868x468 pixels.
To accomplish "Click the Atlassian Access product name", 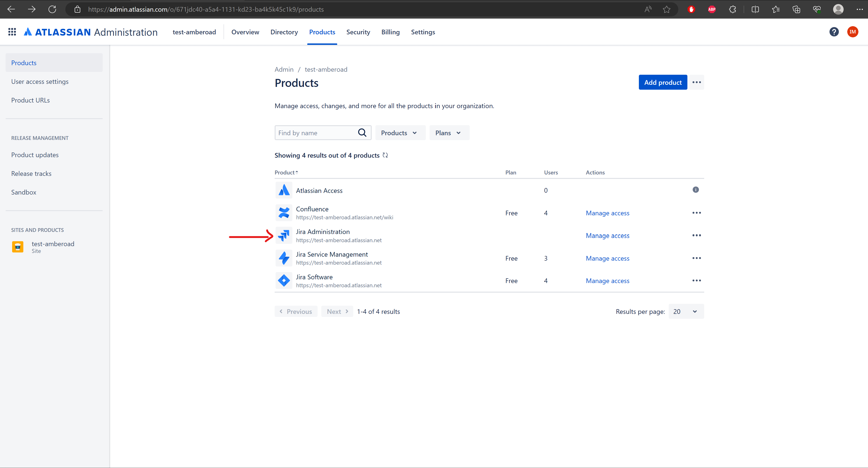I will click(319, 191).
